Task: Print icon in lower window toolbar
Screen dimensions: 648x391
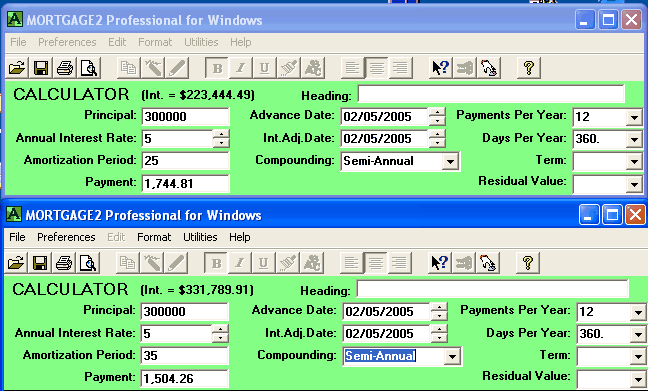Action: [64, 263]
